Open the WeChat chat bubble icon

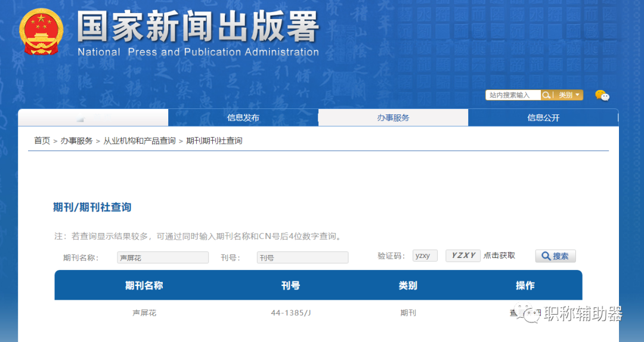pos(602,95)
